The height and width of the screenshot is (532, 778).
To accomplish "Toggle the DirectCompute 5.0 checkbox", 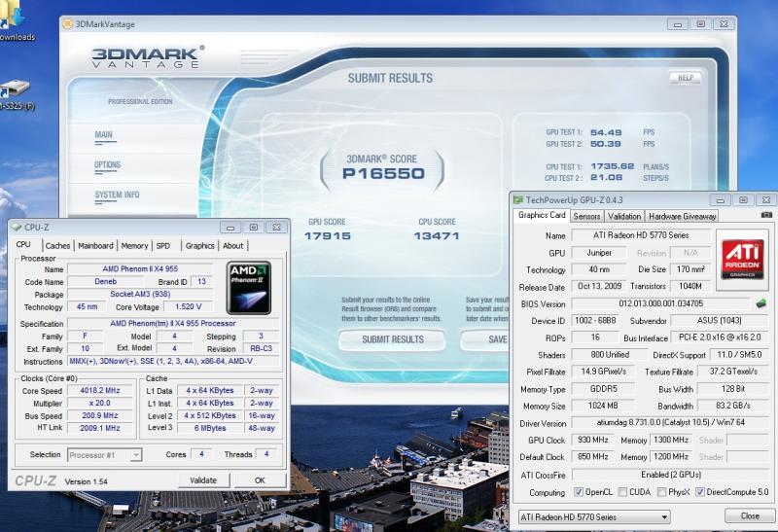I will 700,492.
